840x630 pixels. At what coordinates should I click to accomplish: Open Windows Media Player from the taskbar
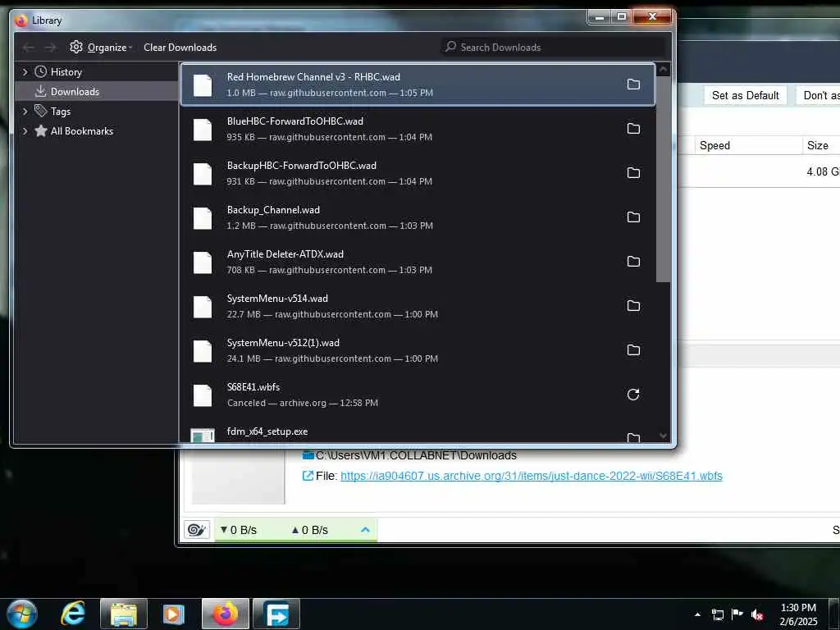pyautogui.click(x=173, y=614)
